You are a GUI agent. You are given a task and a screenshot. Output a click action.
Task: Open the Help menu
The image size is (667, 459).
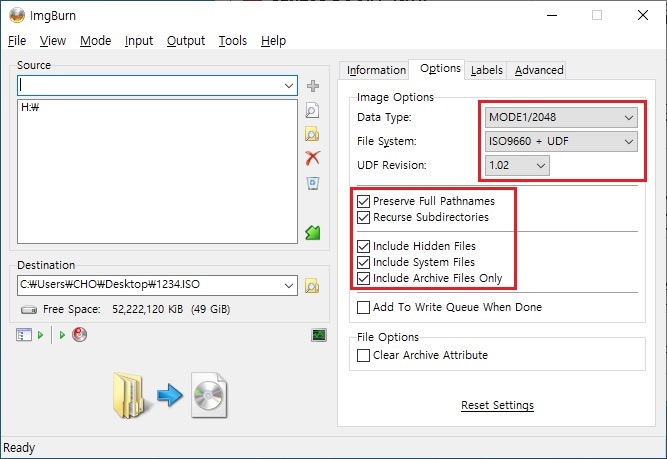click(273, 41)
